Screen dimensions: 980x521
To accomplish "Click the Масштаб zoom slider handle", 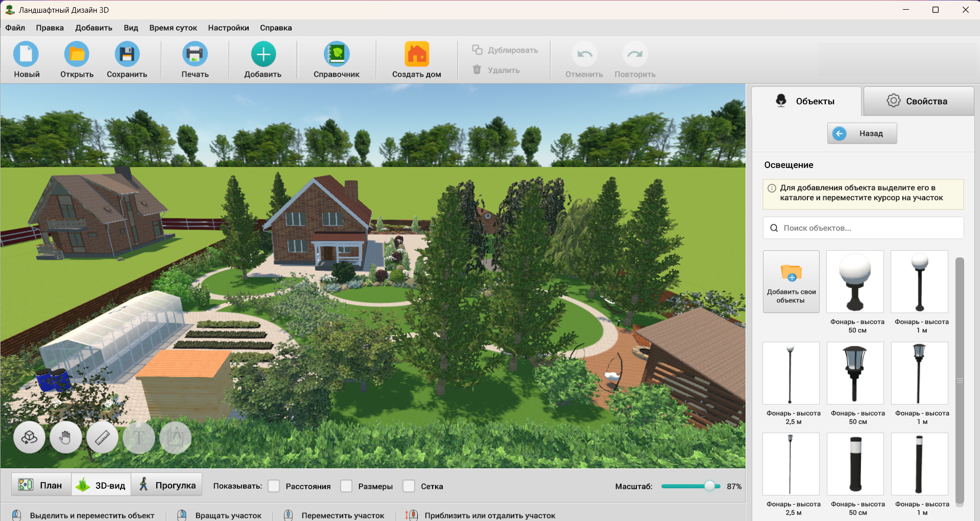I will coord(709,486).
